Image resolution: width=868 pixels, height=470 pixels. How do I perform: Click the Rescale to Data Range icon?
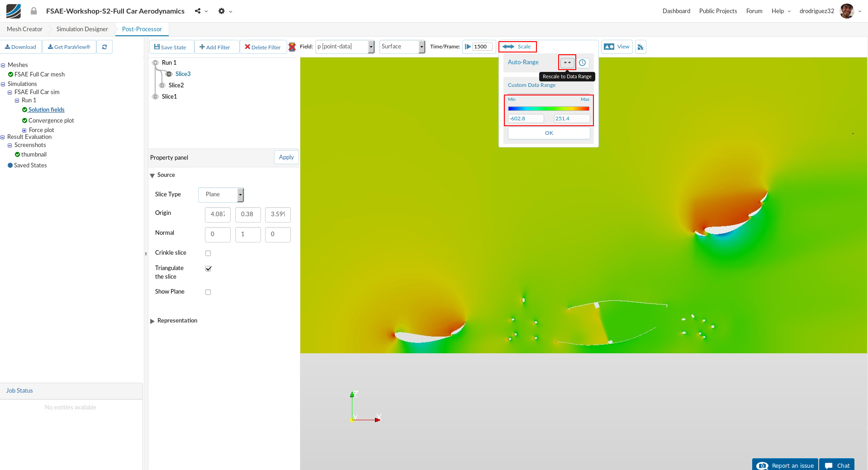click(567, 62)
